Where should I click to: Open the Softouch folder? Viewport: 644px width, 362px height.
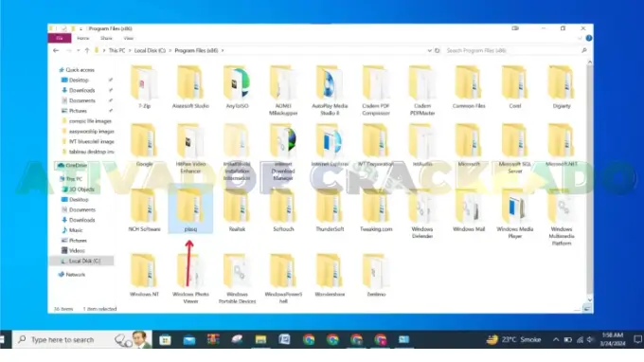pyautogui.click(x=283, y=210)
